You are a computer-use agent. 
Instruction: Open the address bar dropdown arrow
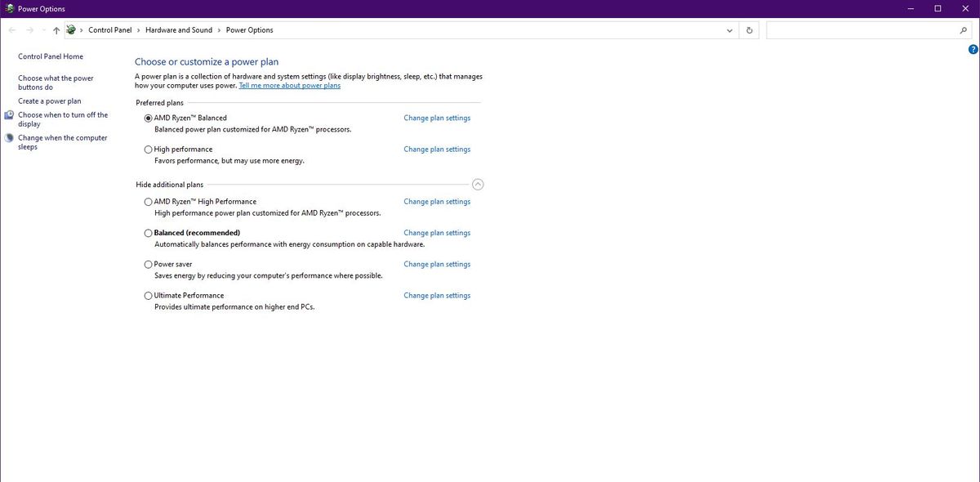[728, 29]
